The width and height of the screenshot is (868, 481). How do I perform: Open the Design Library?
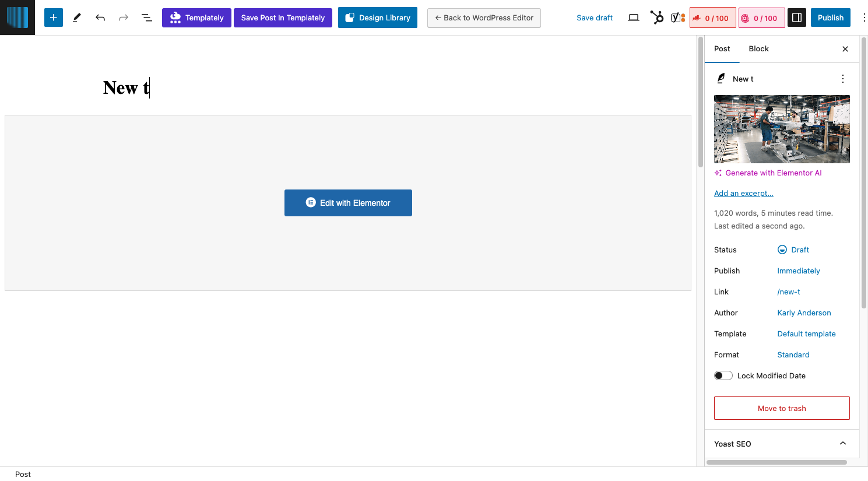[x=378, y=17]
